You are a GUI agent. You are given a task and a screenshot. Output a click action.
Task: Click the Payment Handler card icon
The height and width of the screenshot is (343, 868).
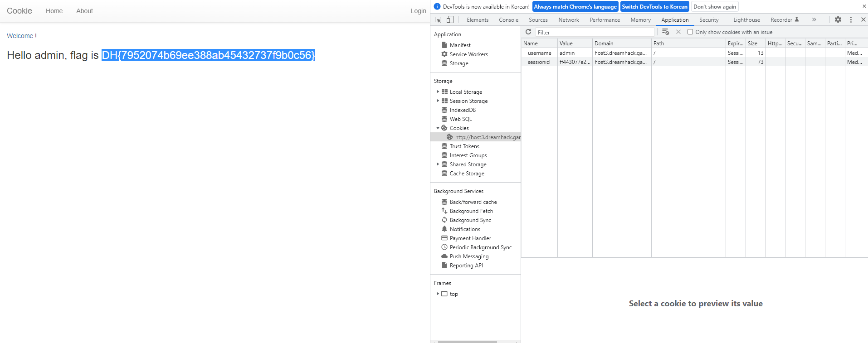coord(444,238)
